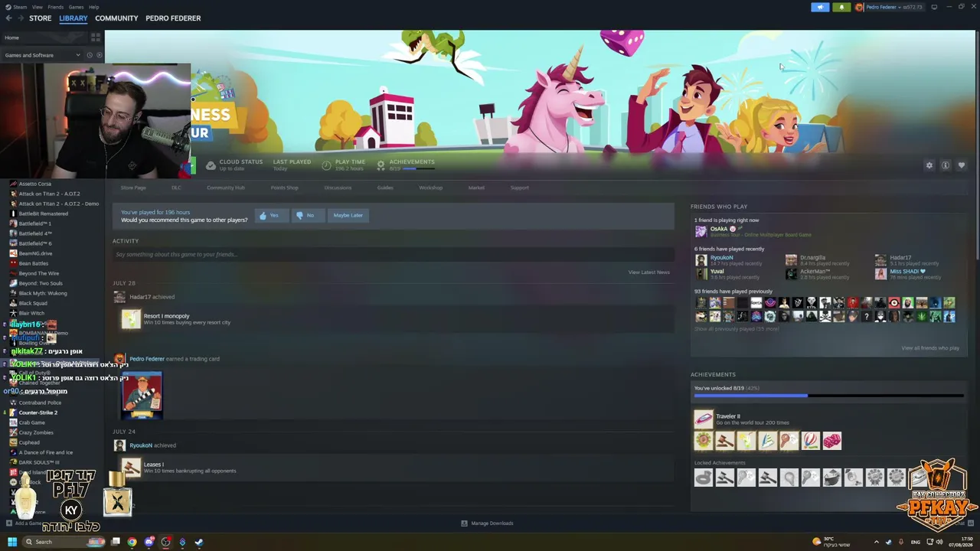Open the Friends menu
Image resolution: width=980 pixels, height=551 pixels.
tap(55, 7)
